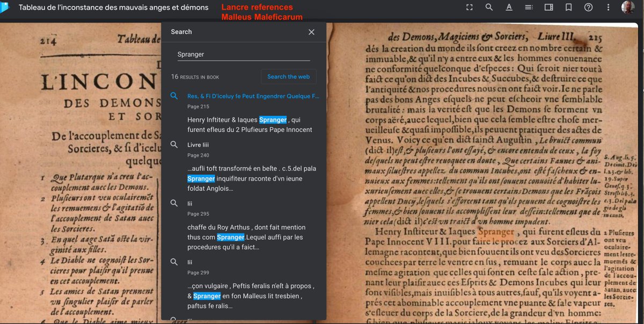Open the Page 215 result snippet

[250, 125]
